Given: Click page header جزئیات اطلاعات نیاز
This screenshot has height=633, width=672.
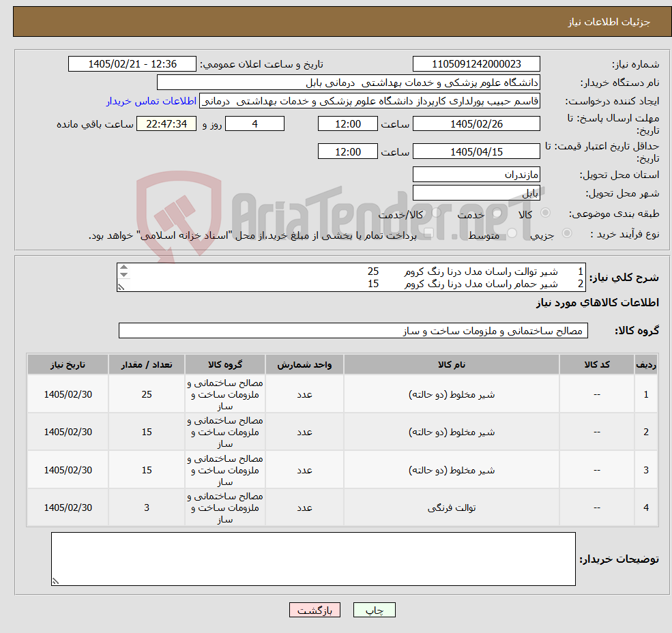Looking at the screenshot, I should [609, 22].
